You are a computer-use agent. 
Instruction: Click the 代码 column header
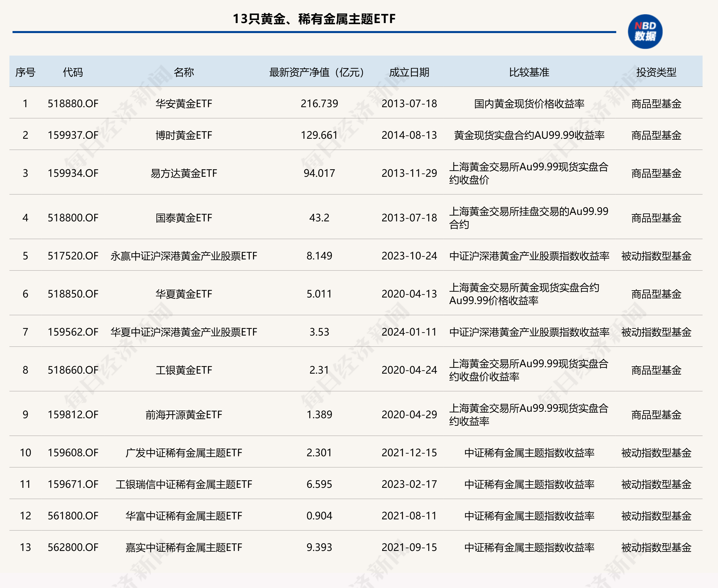coord(73,72)
